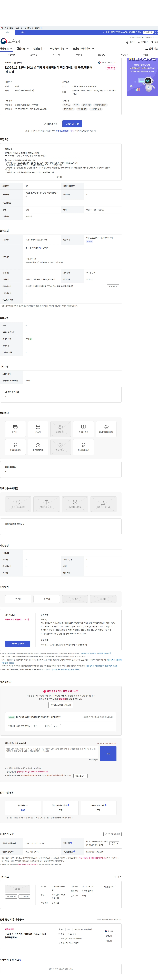This screenshot has width=158, height=980.
Task: Expand the 출산휴가·육아휴직 dropdown
Action: click(83, 49)
